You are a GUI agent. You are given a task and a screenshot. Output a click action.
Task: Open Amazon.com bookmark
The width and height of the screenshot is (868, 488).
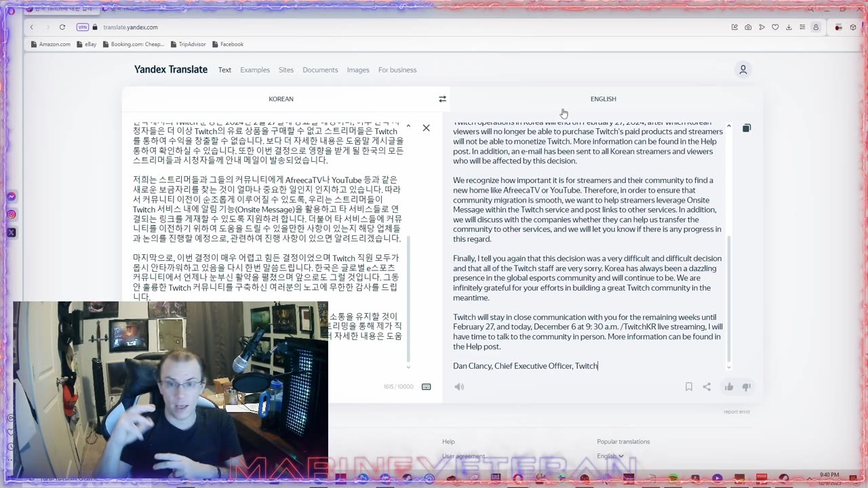[50, 44]
